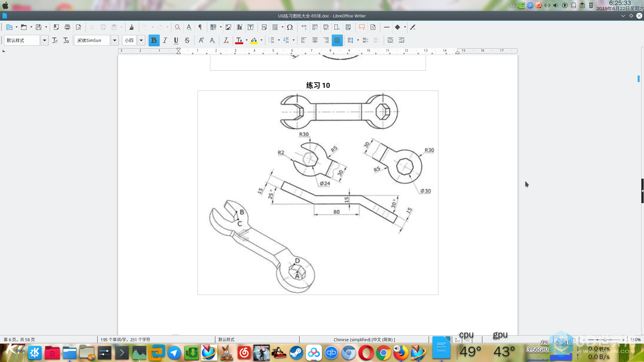Toggle Show Draw Functions icon
This screenshot has height=362, width=644.
pyautogui.click(x=413, y=27)
